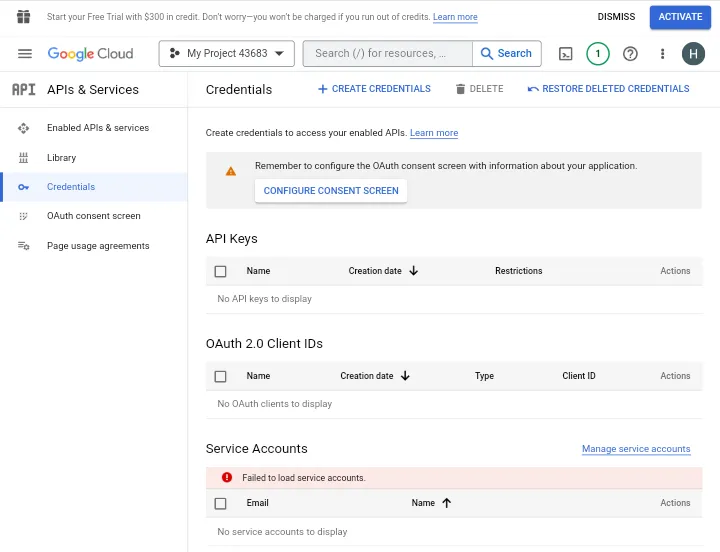Screen dimensions: 720x552
Task: Open OAuth consent screen sidebar item
Action: point(94,216)
